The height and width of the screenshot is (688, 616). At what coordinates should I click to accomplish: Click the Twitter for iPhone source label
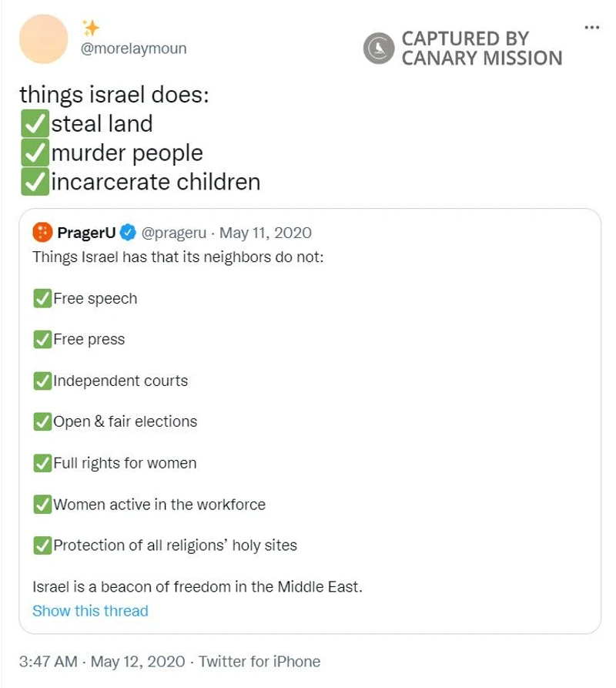coord(259,661)
